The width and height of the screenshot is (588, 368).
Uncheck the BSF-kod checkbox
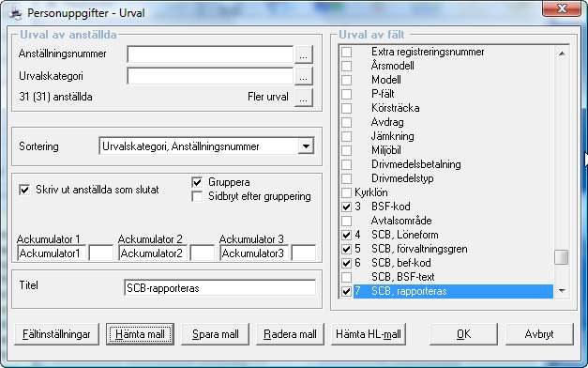[346, 207]
